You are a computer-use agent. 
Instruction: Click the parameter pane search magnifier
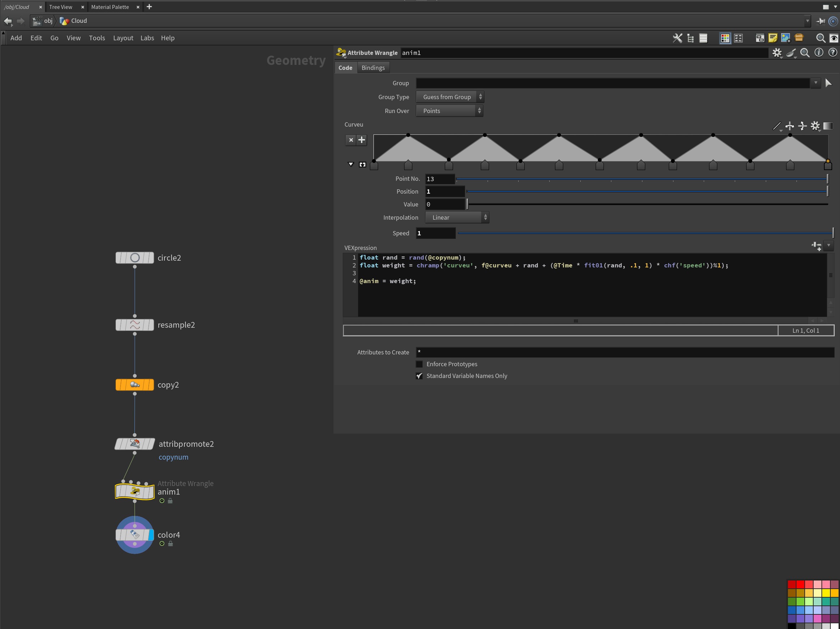click(805, 53)
